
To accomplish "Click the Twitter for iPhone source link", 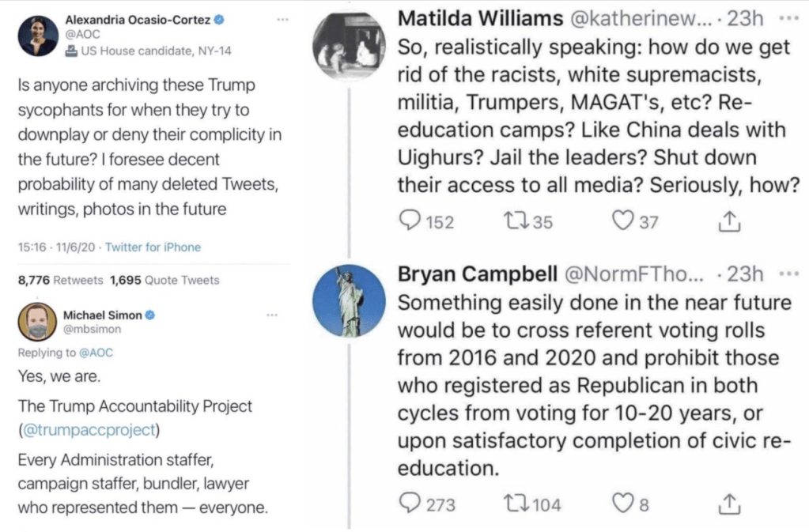I will [x=153, y=247].
